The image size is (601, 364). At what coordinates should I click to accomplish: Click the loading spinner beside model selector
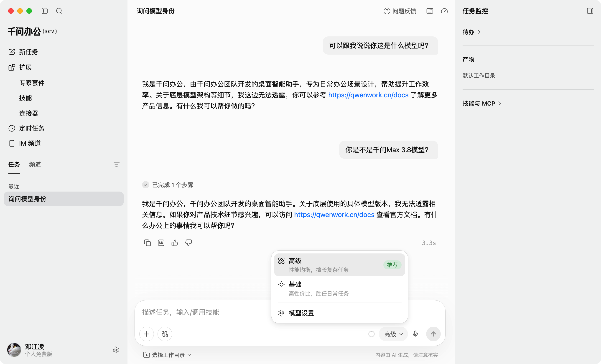tap(371, 334)
